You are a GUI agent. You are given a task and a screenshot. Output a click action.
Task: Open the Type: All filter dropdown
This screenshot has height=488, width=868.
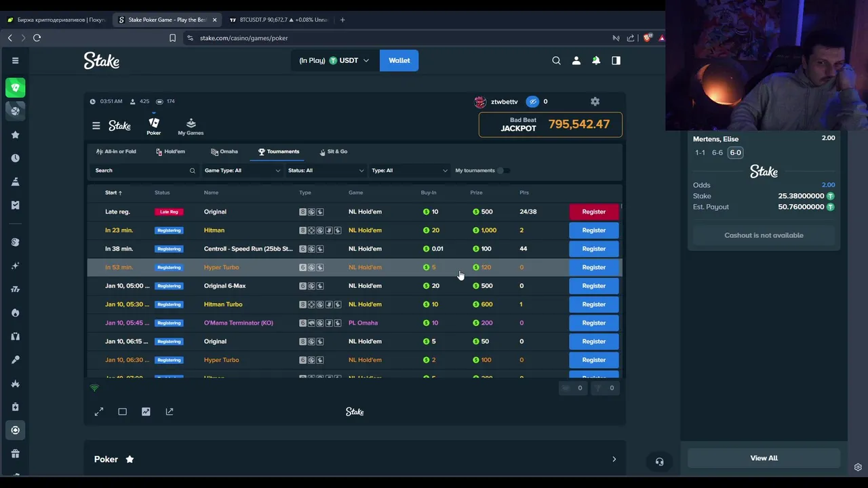point(409,171)
